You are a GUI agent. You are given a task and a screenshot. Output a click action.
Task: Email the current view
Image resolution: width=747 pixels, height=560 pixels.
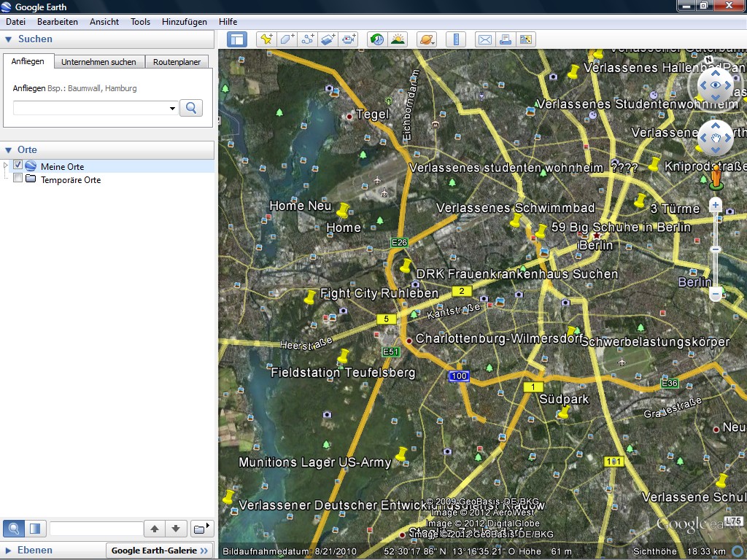click(x=485, y=39)
